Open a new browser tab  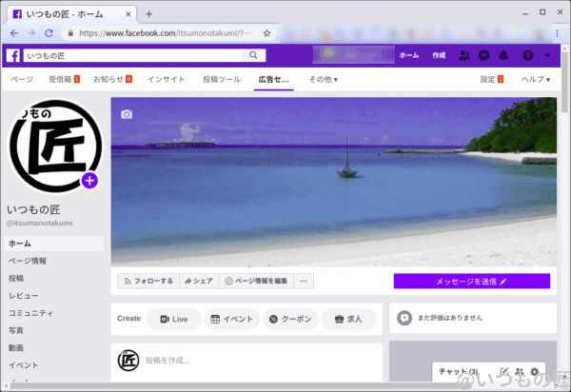click(x=149, y=14)
